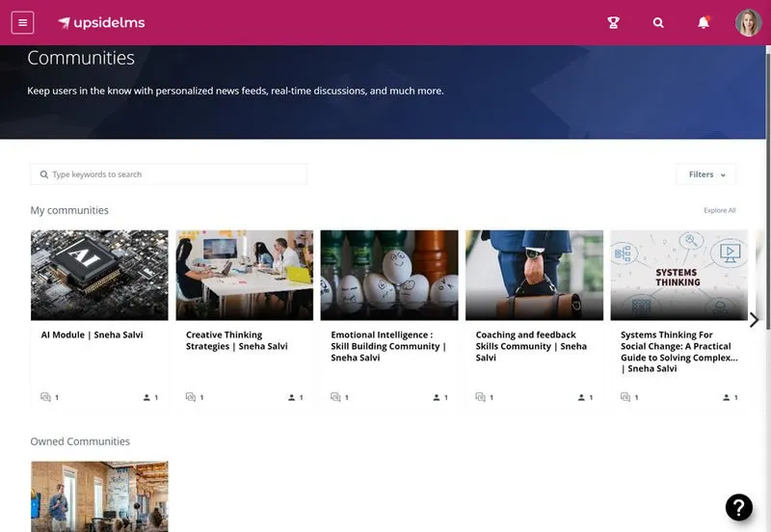771x532 pixels.
Task: Click the businessman with briefcase thumbnail
Action: pos(535,276)
